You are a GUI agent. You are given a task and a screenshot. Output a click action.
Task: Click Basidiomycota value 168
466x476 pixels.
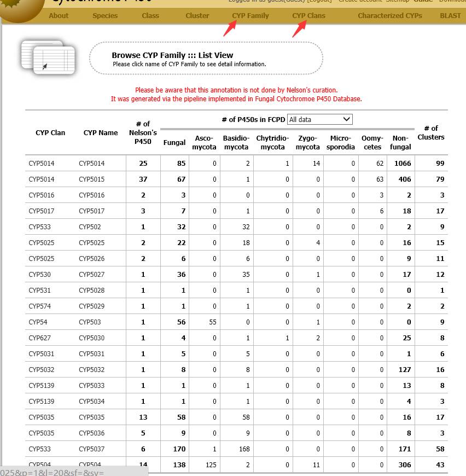[244, 449]
